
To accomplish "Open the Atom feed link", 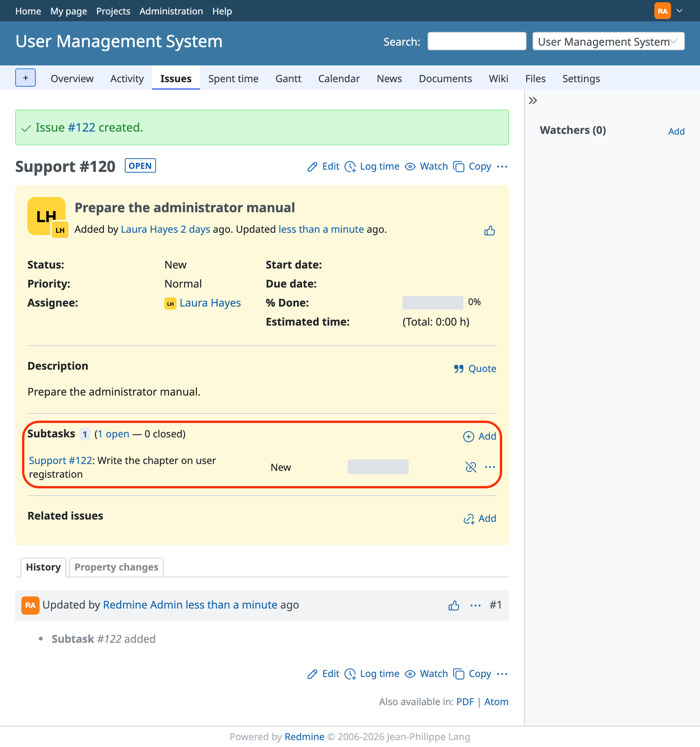I will pyautogui.click(x=496, y=702).
